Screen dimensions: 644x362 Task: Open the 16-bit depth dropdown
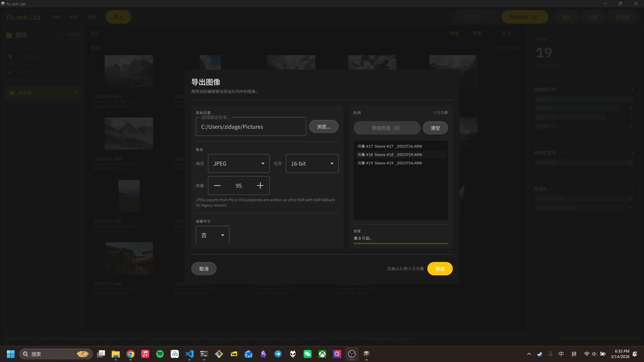(312, 163)
